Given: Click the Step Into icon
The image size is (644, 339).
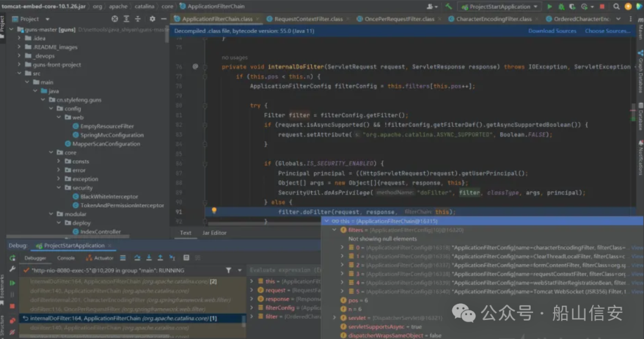Looking at the screenshot, I should [x=148, y=258].
